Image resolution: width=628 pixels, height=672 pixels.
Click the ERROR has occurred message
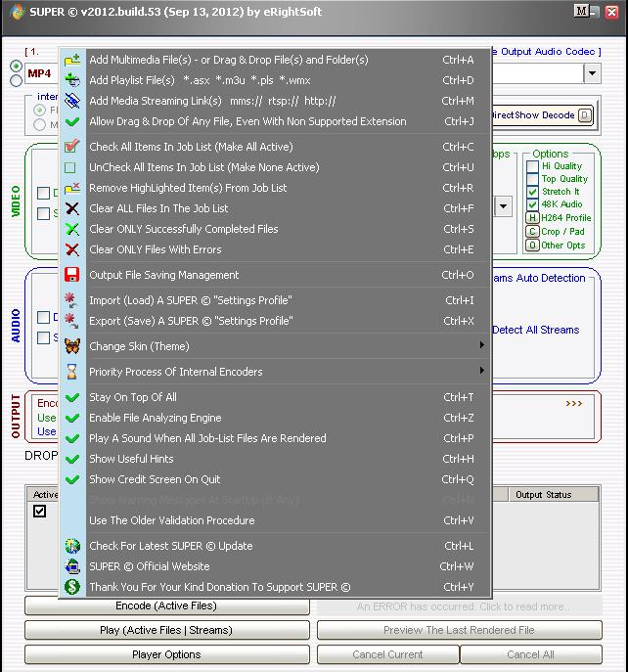(x=460, y=606)
